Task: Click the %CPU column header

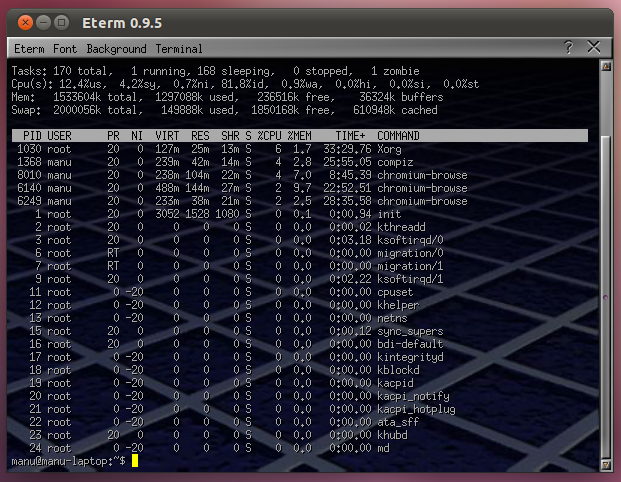Action: click(x=269, y=136)
